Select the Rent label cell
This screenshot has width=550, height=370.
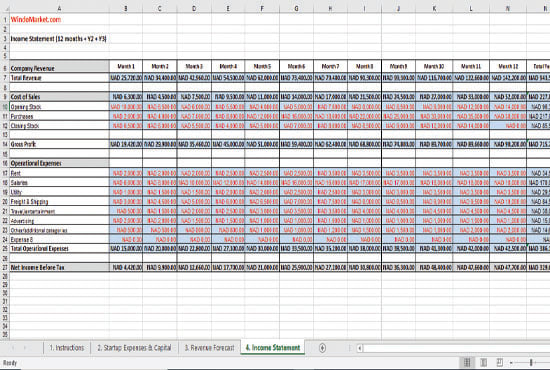tap(59, 173)
